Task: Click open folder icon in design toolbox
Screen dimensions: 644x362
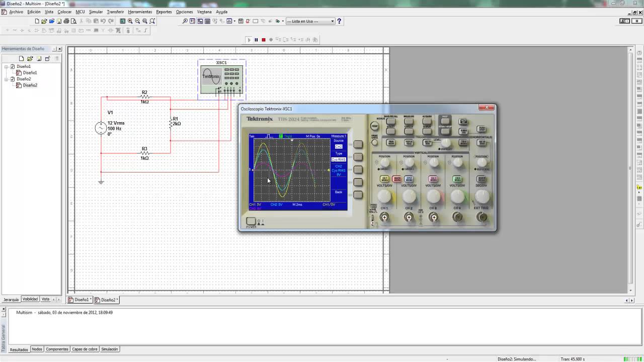Action: tap(30, 58)
